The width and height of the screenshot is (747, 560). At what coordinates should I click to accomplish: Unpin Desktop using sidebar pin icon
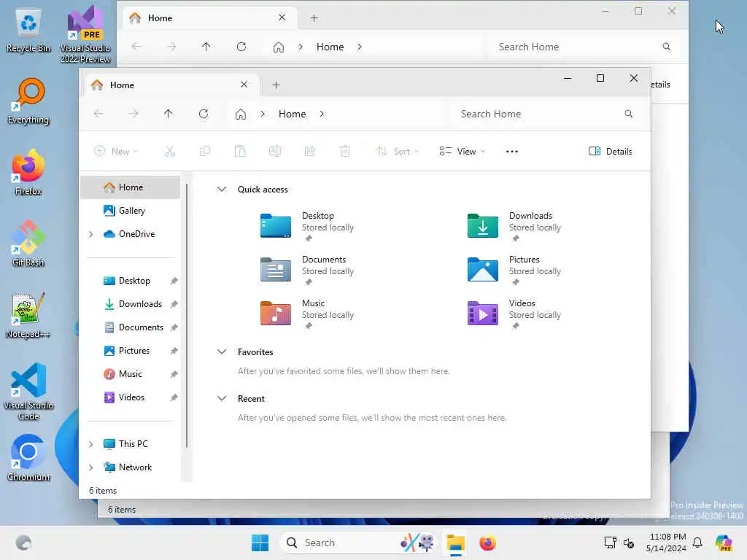[x=174, y=281]
